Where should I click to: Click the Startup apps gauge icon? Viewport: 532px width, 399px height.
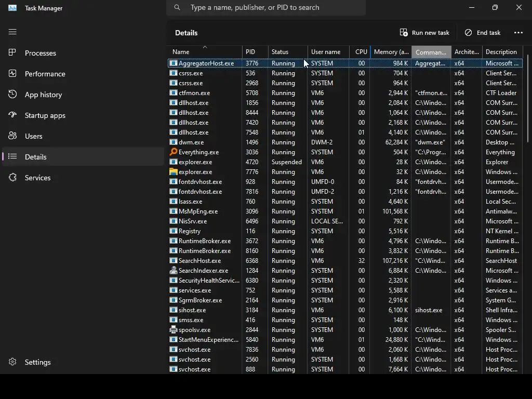(x=12, y=115)
